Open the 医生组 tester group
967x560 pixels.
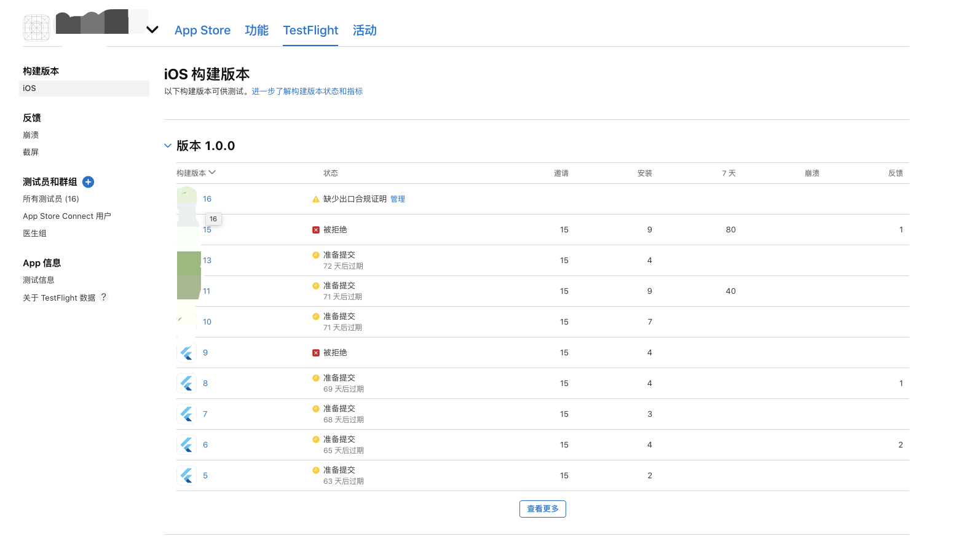click(35, 234)
